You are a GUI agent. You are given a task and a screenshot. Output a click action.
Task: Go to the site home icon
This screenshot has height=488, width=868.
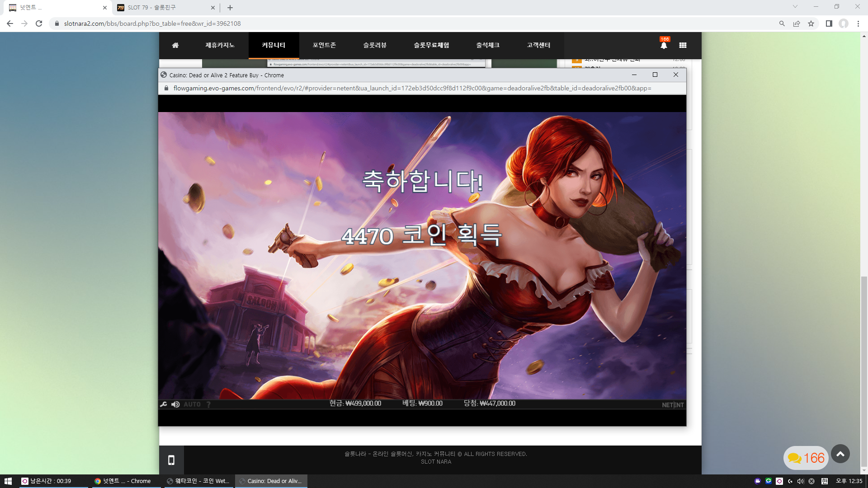click(x=175, y=45)
